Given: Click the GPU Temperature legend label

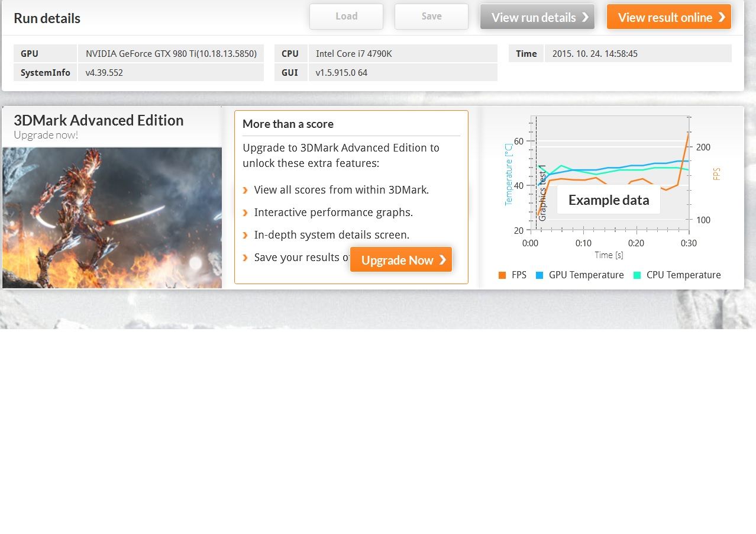Looking at the screenshot, I should 586,275.
